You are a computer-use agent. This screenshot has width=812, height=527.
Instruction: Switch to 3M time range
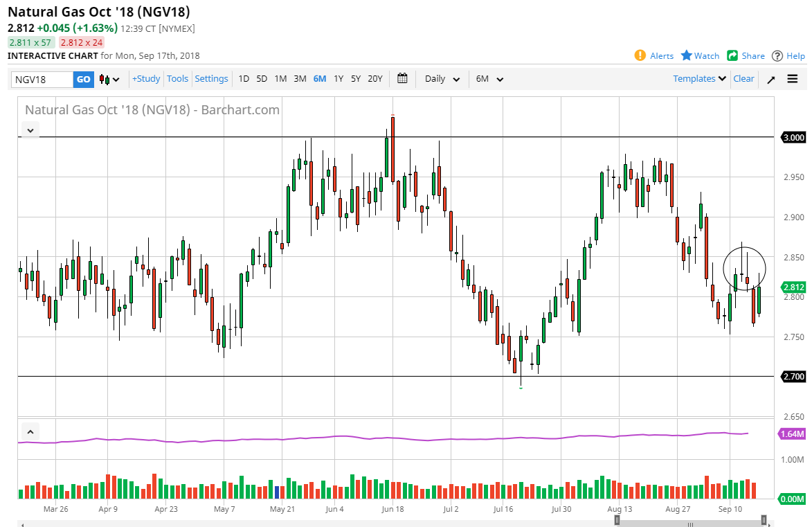300,79
